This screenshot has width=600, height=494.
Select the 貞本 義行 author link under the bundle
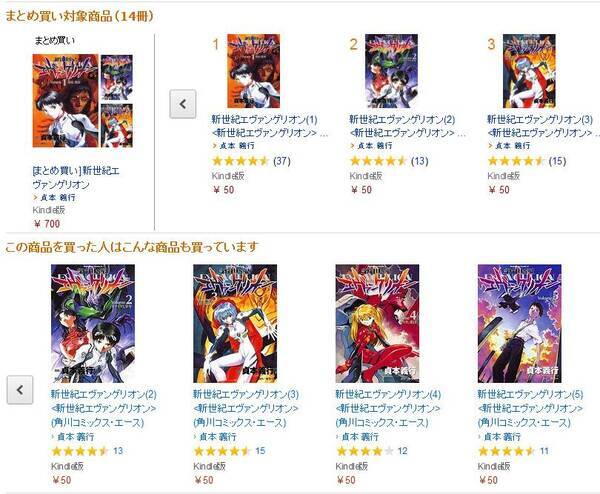58,197
